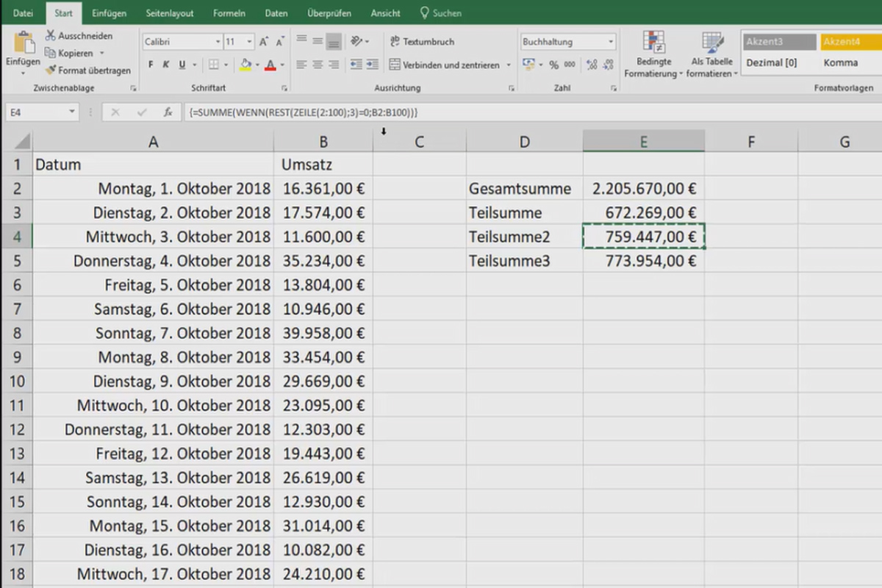882x588 pixels.
Task: Toggle italic formatting with the K button
Action: coord(166,65)
